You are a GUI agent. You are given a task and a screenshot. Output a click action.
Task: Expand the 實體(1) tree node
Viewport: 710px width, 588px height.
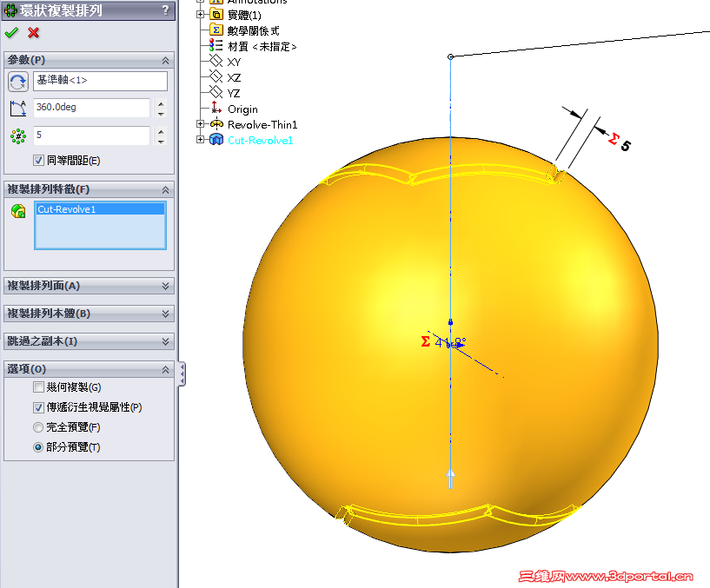click(200, 15)
